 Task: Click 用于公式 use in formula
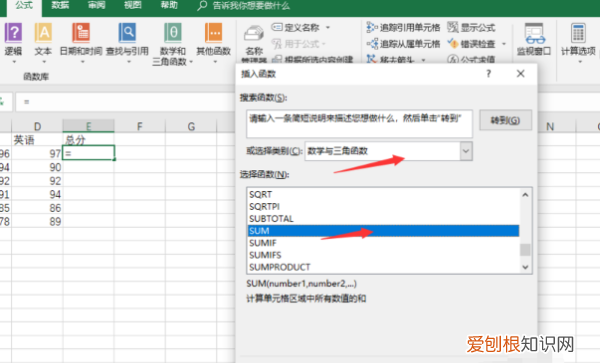(299, 44)
